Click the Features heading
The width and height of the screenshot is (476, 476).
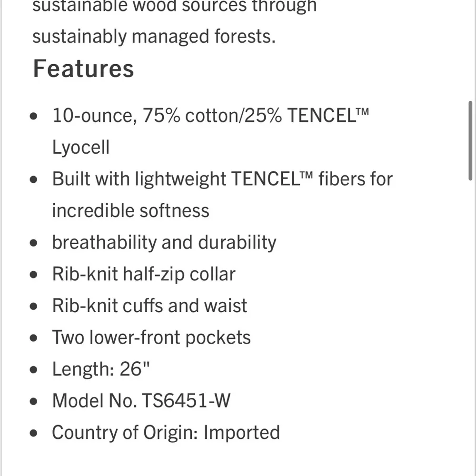pos(83,69)
